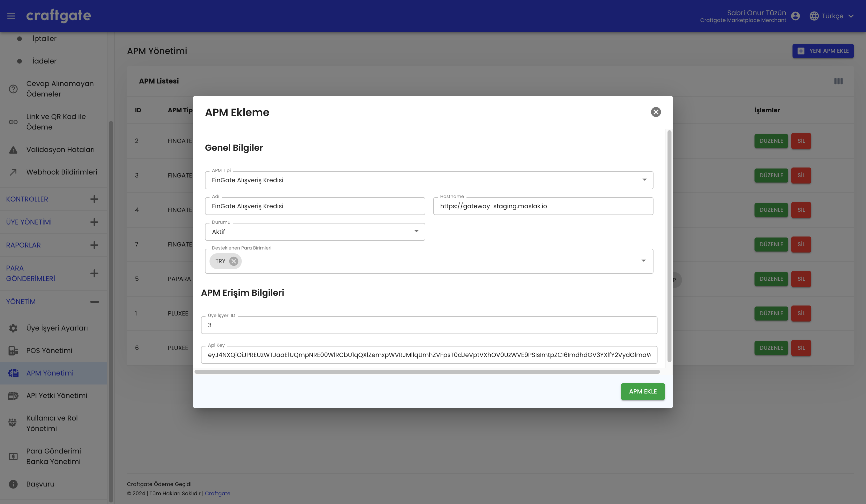Image resolution: width=866 pixels, height=504 pixels.
Task: Focus the Hostname input field
Action: click(x=543, y=206)
